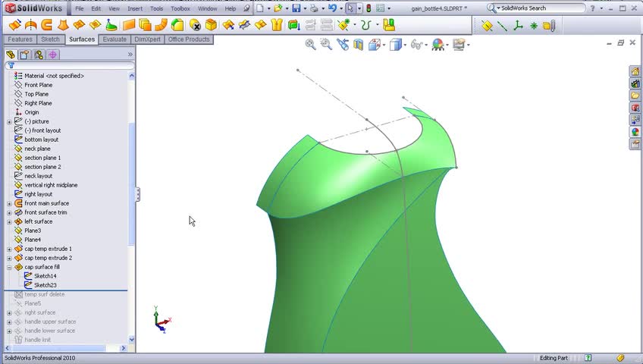Open SolidWorks Resources in the task pane
This screenshot has width=643, height=364.
635,72
